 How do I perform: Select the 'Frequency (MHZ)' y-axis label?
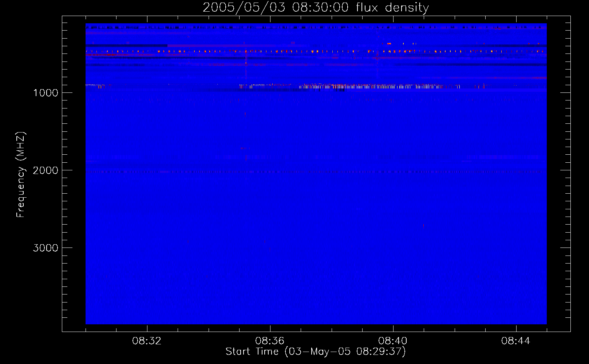(21, 175)
